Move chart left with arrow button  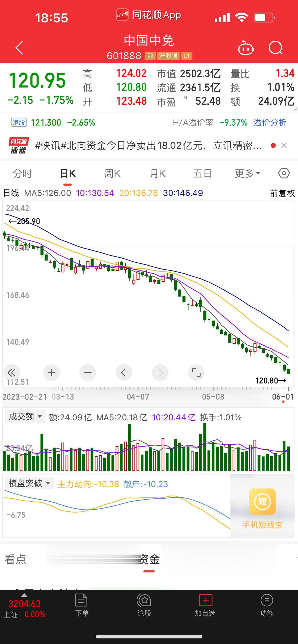click(124, 373)
